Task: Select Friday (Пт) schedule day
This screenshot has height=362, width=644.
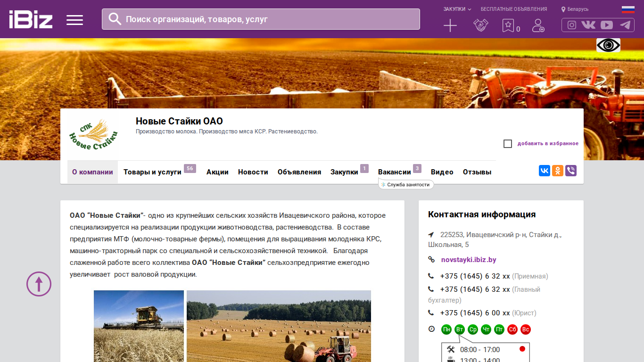Action: [499, 329]
